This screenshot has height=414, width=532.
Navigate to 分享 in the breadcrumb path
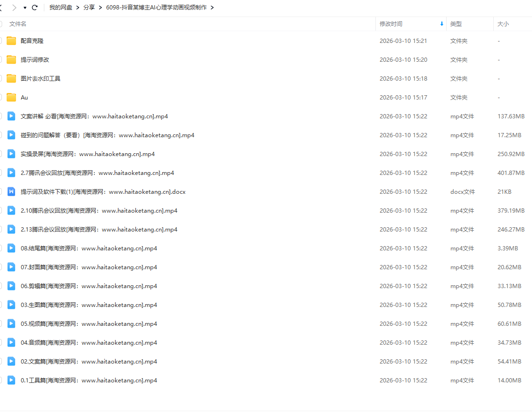pyautogui.click(x=89, y=8)
